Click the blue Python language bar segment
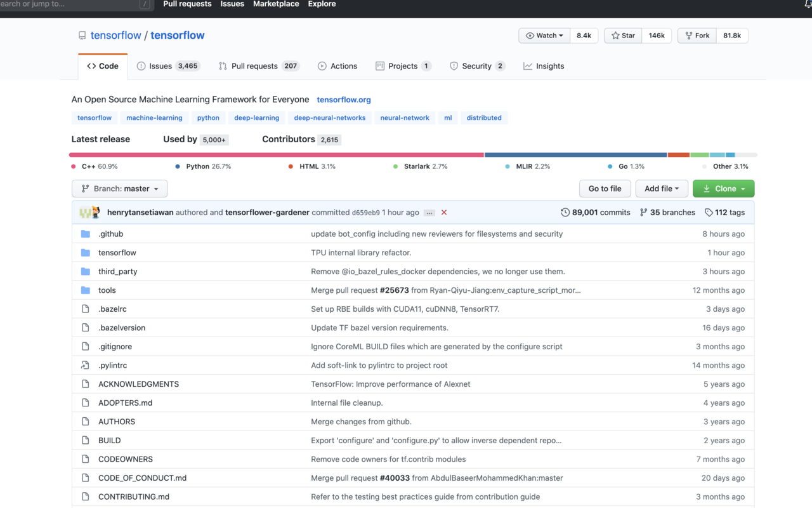 click(x=576, y=155)
